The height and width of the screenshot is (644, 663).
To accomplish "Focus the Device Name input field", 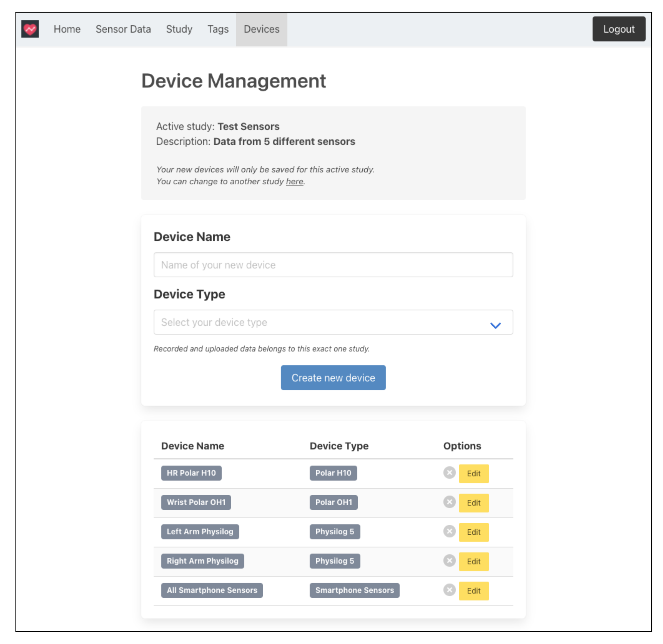I will 333,265.
